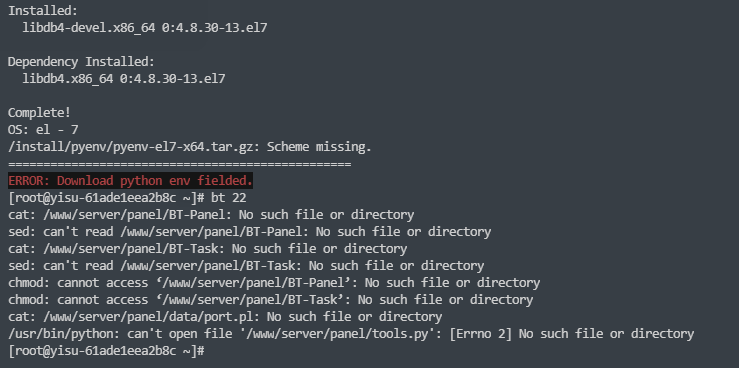739x368 pixels.
Task: Click the 'OS: el - 7' line
Action: point(43,130)
